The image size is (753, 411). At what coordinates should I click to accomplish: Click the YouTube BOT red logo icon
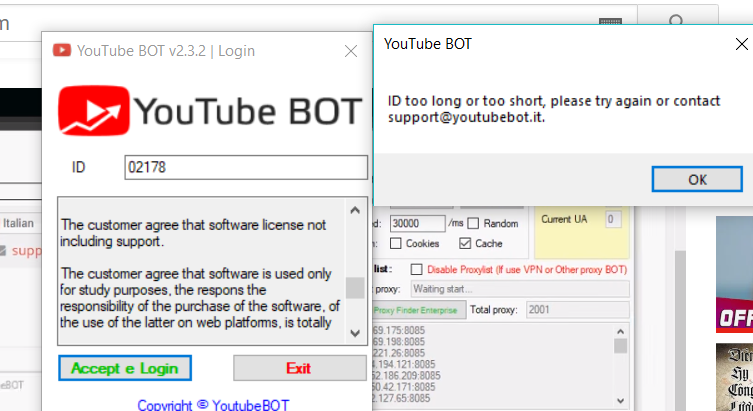click(x=94, y=110)
